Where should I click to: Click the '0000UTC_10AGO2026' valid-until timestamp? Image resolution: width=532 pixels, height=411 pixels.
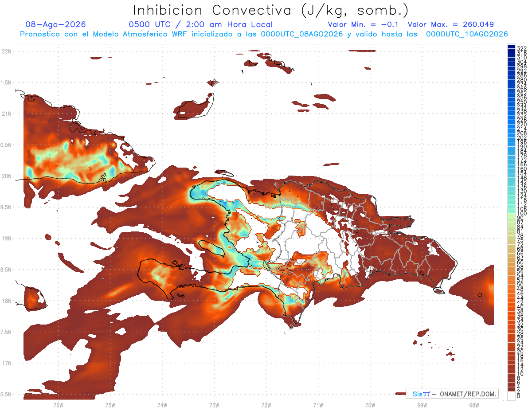(467, 34)
